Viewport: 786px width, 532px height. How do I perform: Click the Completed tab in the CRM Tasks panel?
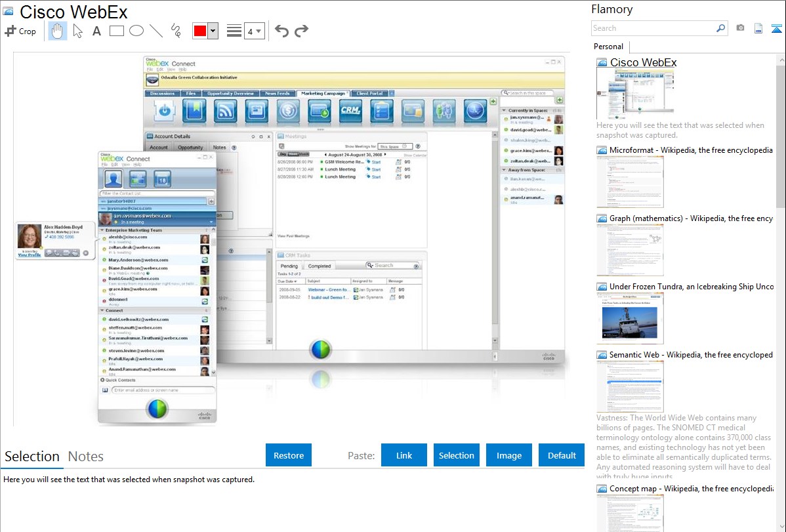[320, 266]
